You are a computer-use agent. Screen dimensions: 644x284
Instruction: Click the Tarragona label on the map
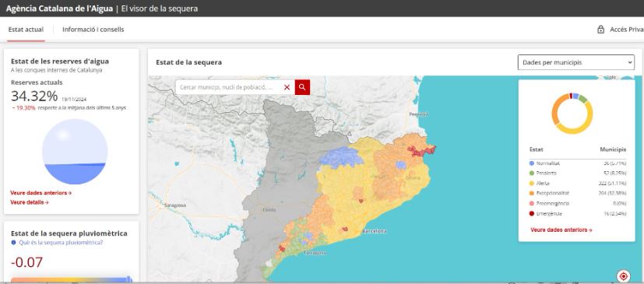tap(315, 253)
